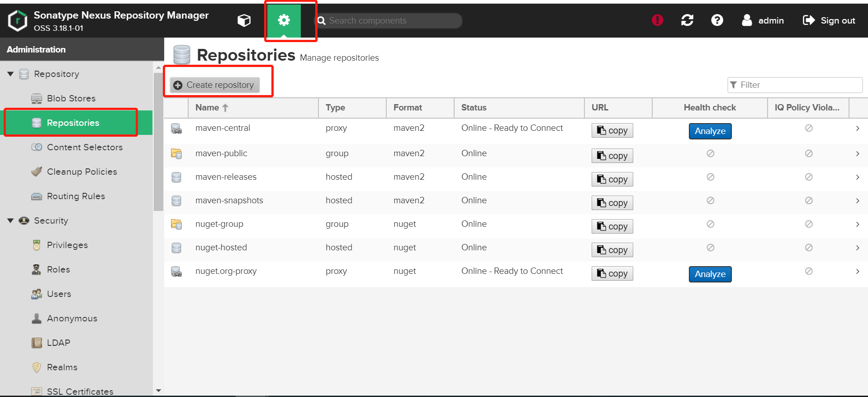Click the Routing Rules icon

pos(37,196)
